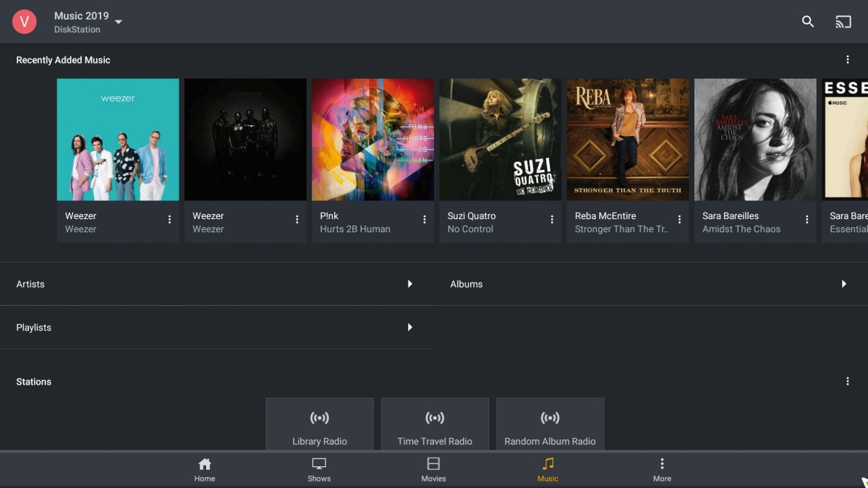Expand the Albums row arrow
The width and height of the screenshot is (868, 488).
(x=844, y=284)
